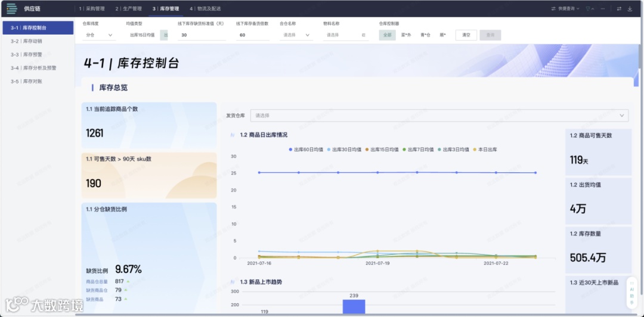
Task: Toggle 出库7日均值 legend series
Action: pos(417,150)
